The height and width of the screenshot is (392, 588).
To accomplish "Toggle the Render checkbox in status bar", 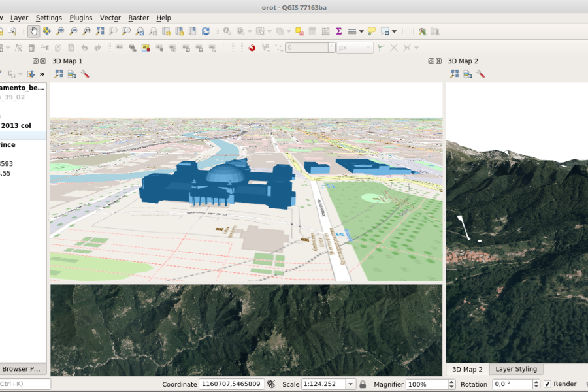I will pos(547,384).
